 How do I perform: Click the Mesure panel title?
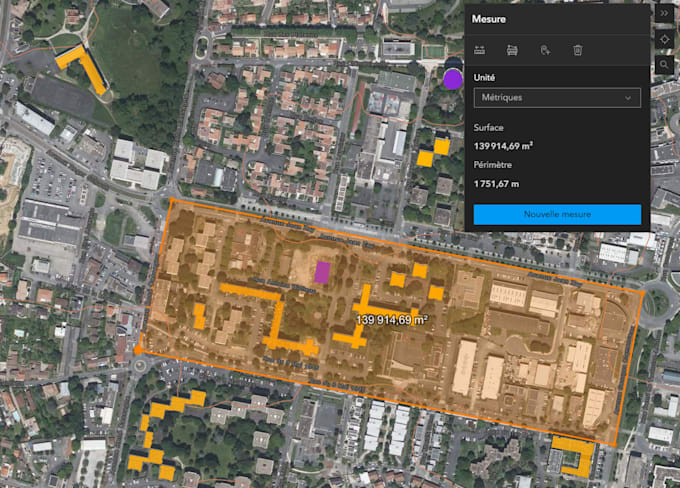[x=489, y=19]
